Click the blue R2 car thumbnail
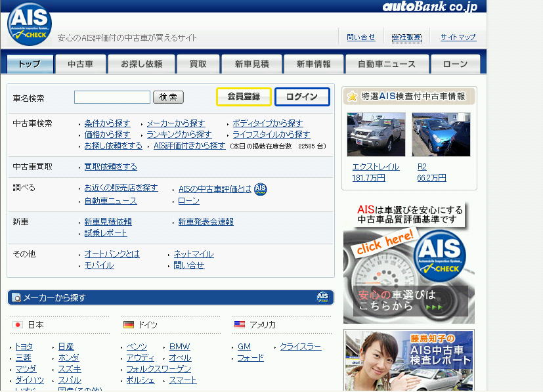This screenshot has height=392, width=543. [x=441, y=135]
